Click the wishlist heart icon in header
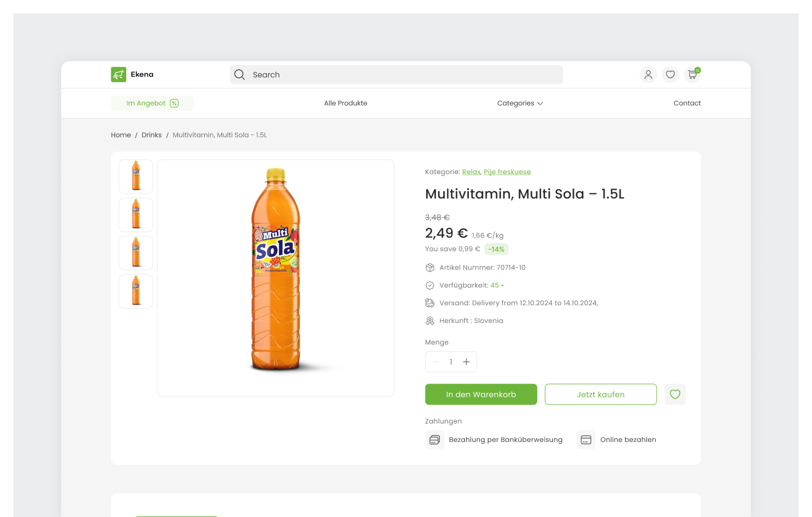 click(670, 74)
